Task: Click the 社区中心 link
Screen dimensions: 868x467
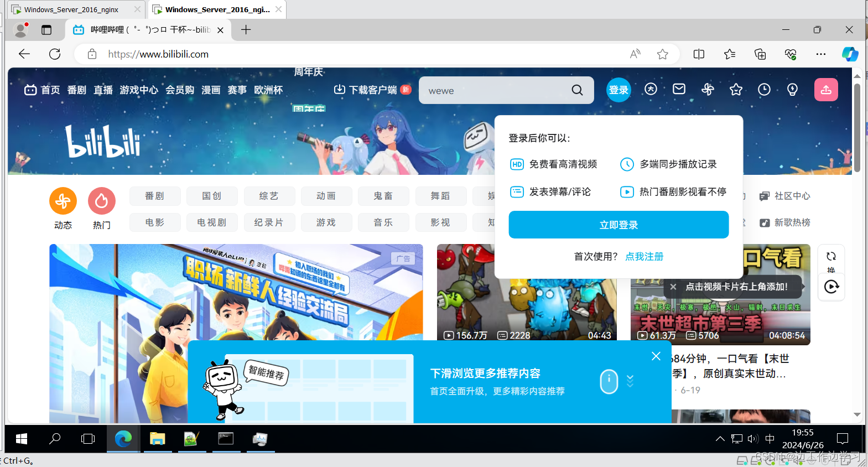Action: pos(785,196)
